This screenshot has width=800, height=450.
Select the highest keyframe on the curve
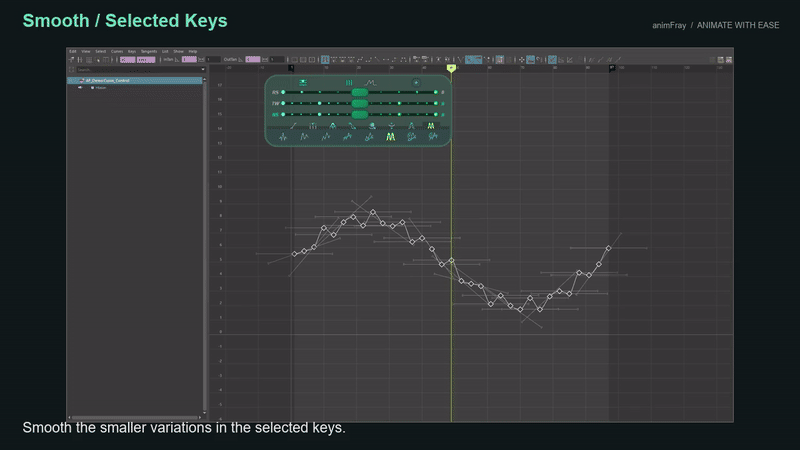coord(373,212)
